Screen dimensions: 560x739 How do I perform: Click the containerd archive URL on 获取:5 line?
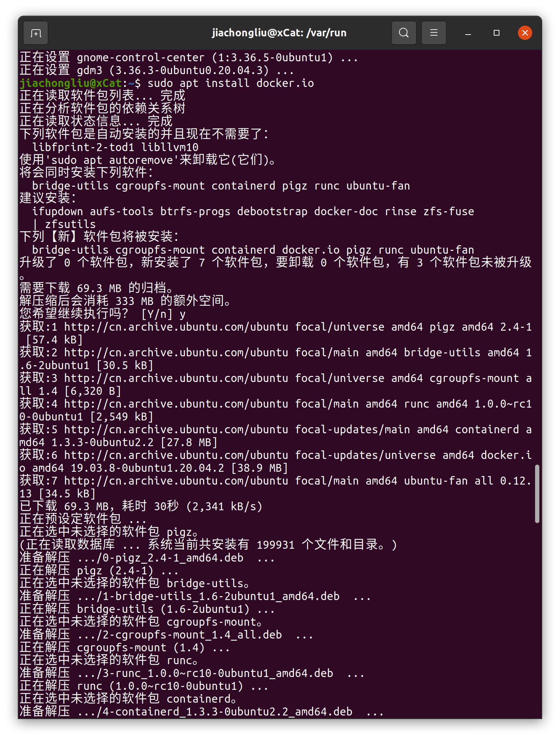[x=176, y=429]
